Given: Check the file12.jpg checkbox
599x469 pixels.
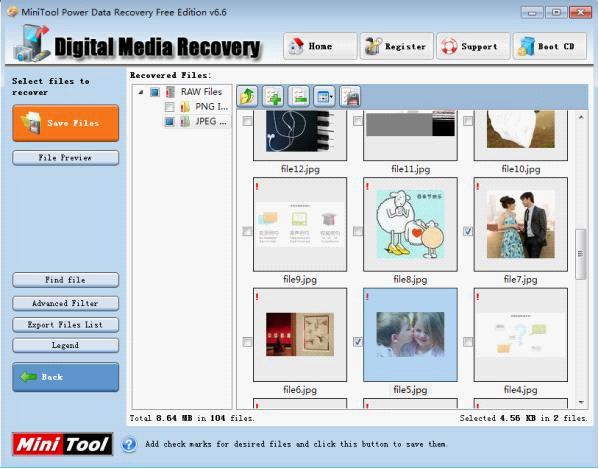Looking at the screenshot, I should [247, 121].
